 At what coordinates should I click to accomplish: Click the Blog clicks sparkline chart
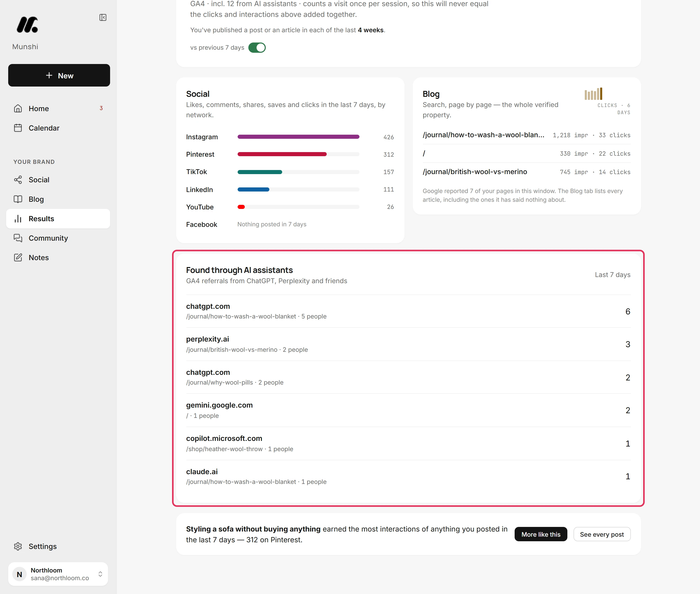593,94
